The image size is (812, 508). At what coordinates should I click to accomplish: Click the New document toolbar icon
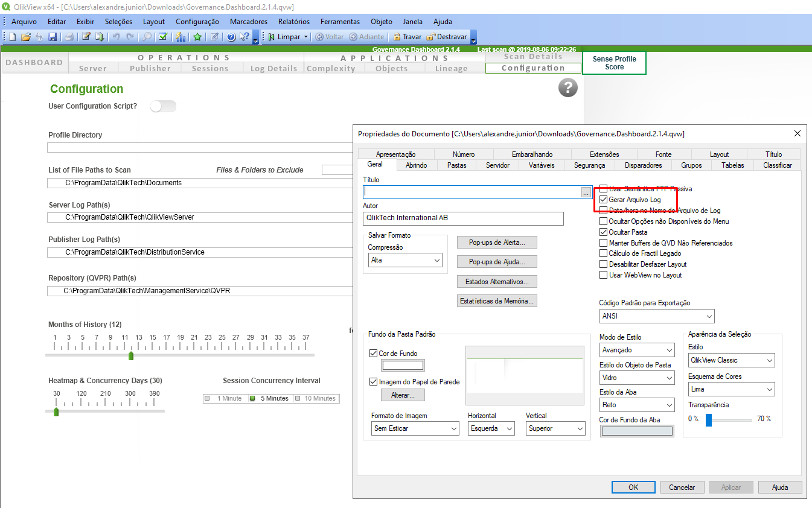(12, 37)
